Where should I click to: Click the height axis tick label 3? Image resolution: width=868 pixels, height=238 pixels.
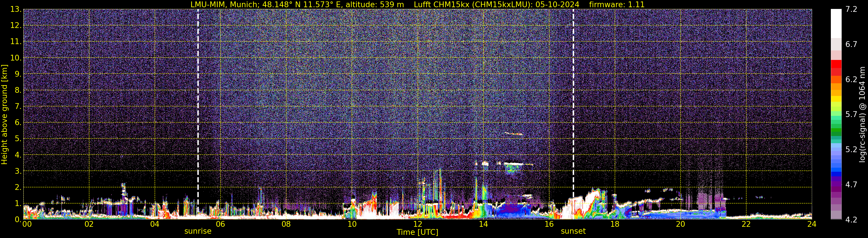(x=18, y=171)
